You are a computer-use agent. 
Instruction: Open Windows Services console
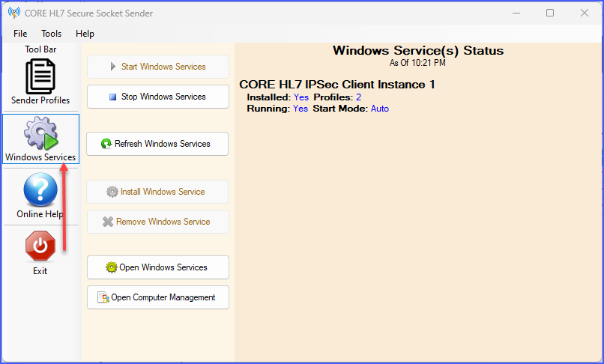point(158,267)
